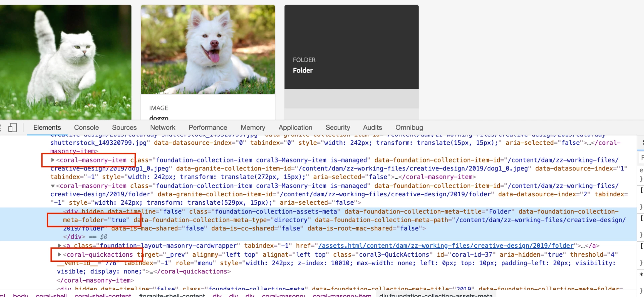Open the Sources tab

[124, 128]
